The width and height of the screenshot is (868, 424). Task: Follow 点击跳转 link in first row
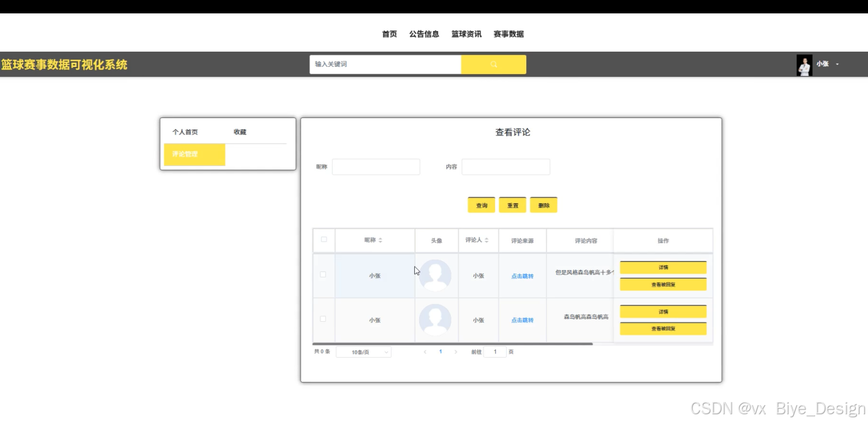(523, 276)
